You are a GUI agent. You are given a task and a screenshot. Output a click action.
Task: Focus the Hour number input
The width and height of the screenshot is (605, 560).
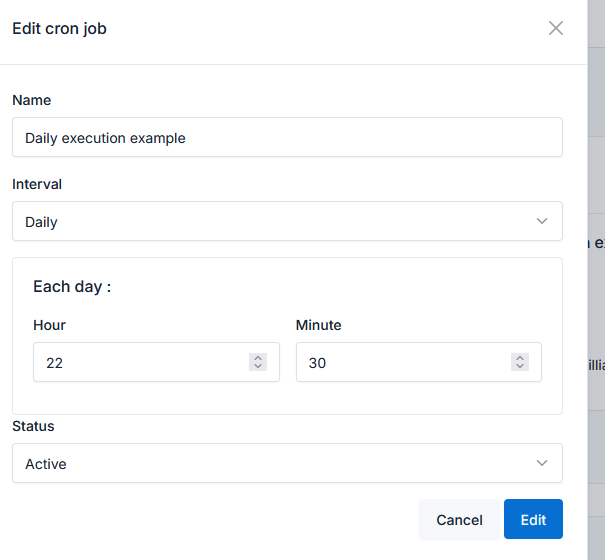click(140, 363)
